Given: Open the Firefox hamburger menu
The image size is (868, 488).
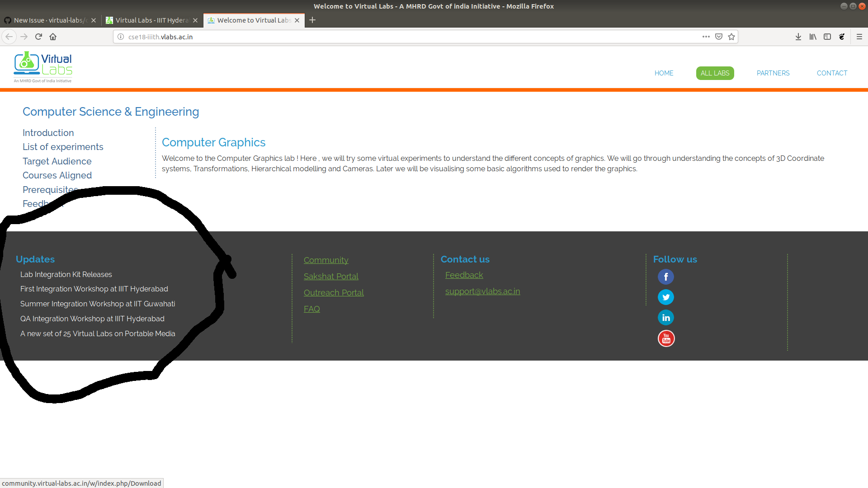Looking at the screenshot, I should point(859,37).
